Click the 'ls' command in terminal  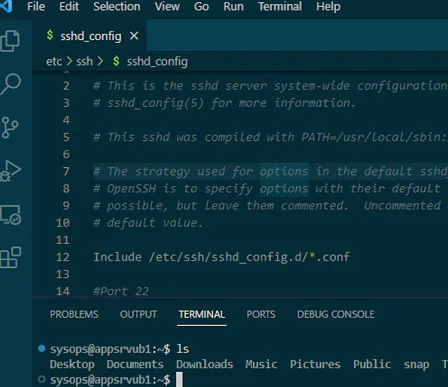[x=183, y=349]
